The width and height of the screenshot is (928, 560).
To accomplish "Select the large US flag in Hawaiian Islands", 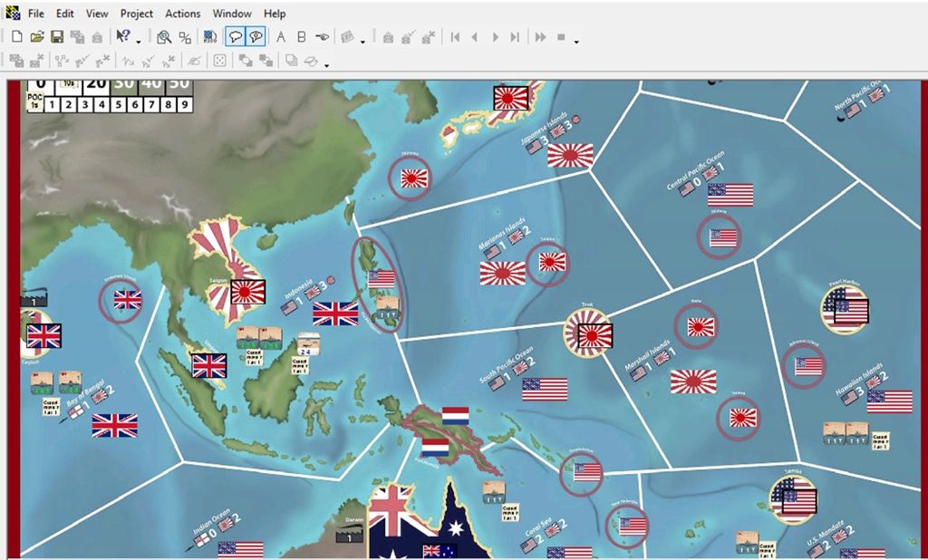I will click(890, 401).
